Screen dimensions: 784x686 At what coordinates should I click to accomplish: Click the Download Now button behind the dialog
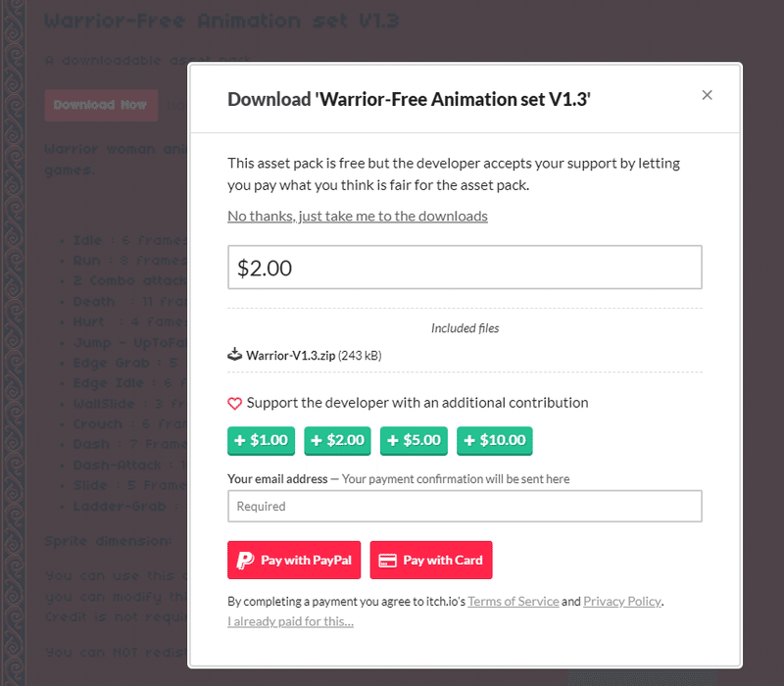pyautogui.click(x=101, y=105)
